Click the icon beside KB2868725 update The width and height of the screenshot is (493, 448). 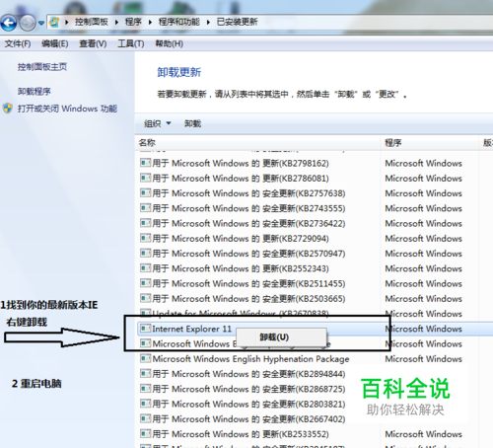pos(145,389)
